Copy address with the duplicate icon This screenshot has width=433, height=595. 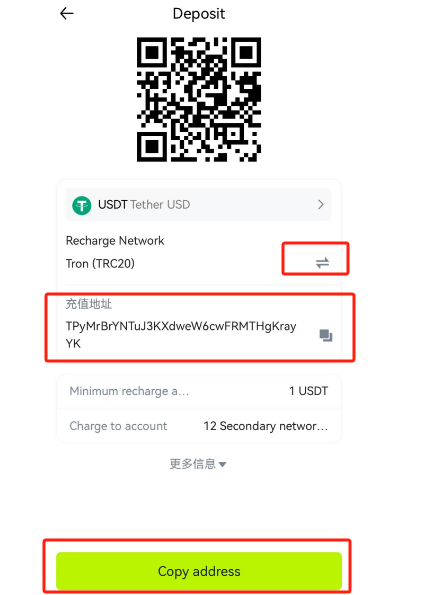point(326,335)
